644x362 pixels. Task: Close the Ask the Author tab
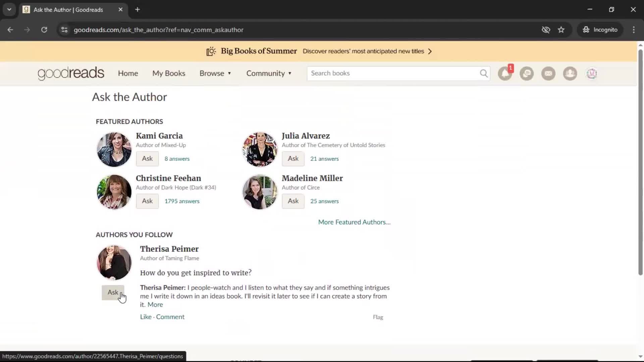coord(120,9)
